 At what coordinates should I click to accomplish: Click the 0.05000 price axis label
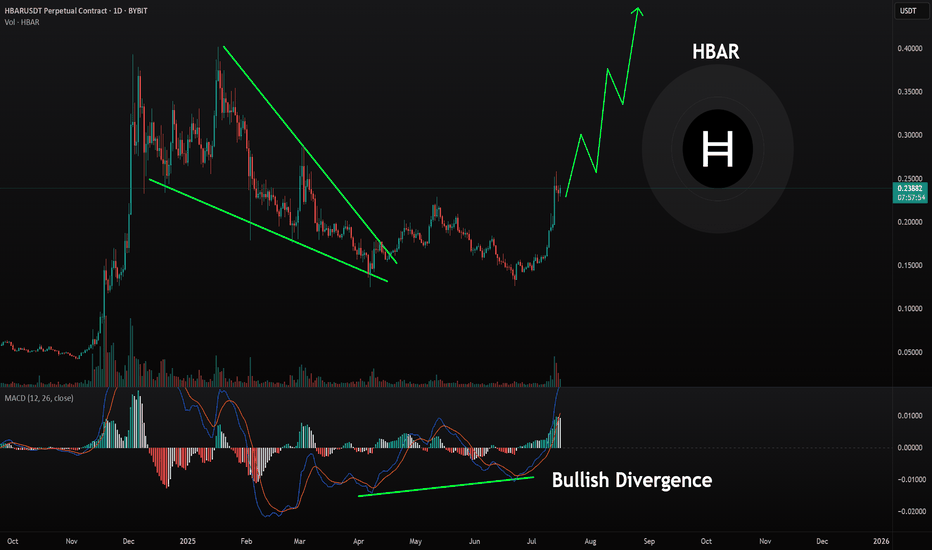(x=910, y=353)
